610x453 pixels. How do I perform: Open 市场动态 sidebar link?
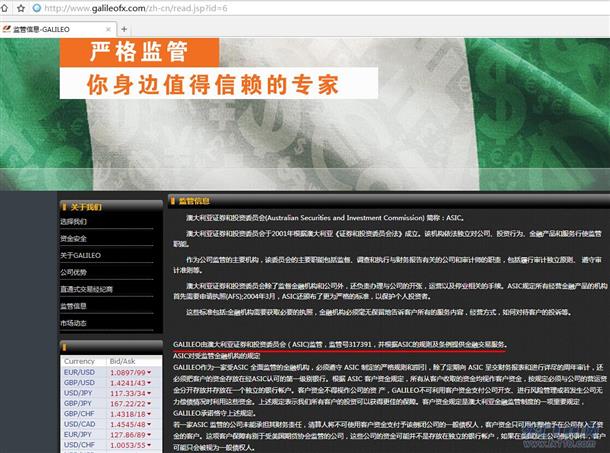(x=74, y=323)
